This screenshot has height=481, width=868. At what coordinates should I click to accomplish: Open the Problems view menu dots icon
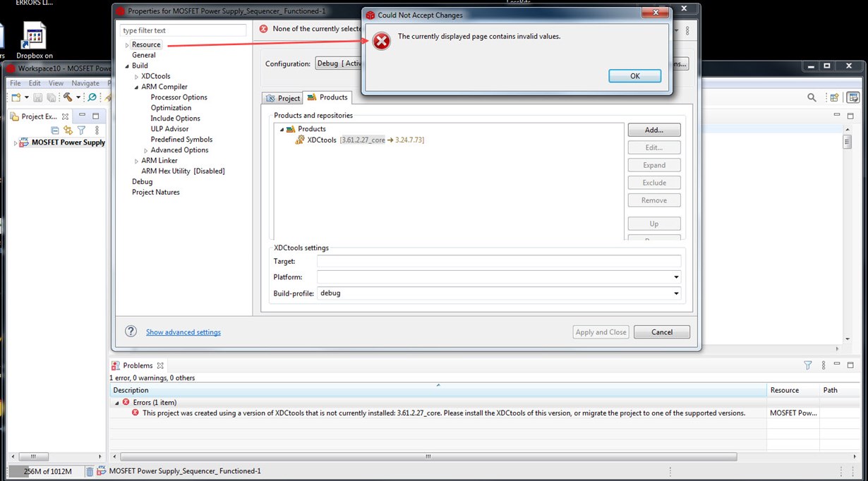(824, 365)
